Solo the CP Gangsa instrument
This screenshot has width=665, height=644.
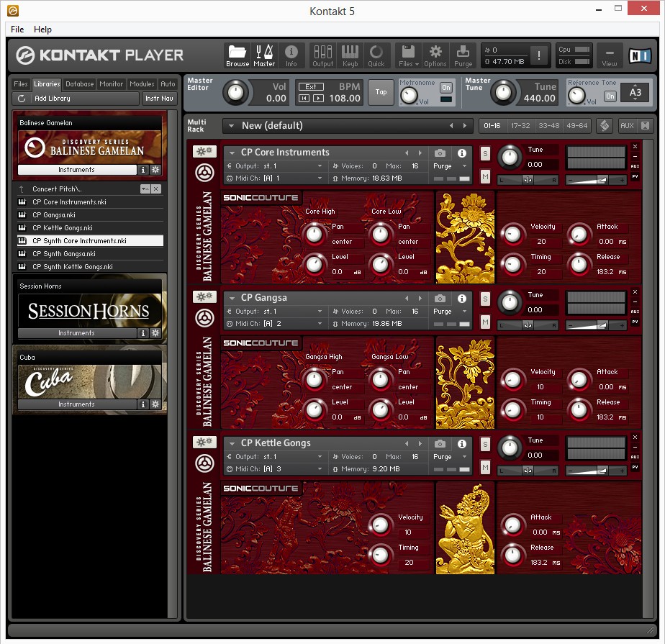tap(485, 299)
